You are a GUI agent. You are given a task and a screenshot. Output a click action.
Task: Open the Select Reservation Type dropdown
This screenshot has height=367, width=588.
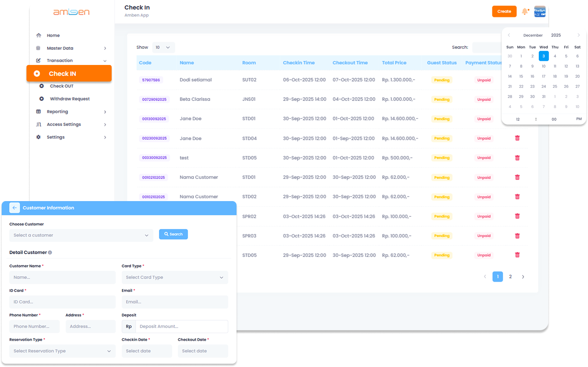point(62,351)
